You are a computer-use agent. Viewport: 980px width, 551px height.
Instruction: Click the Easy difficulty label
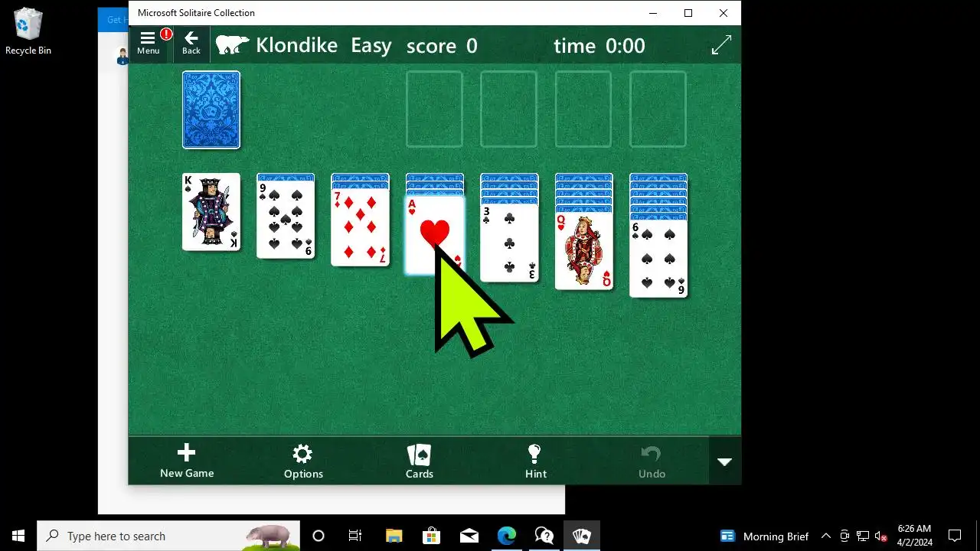click(x=371, y=46)
